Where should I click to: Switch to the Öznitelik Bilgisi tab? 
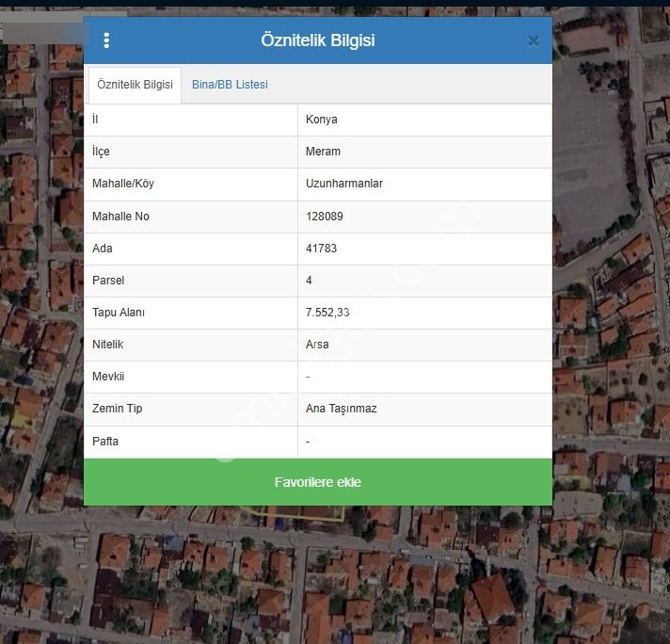pos(135,85)
